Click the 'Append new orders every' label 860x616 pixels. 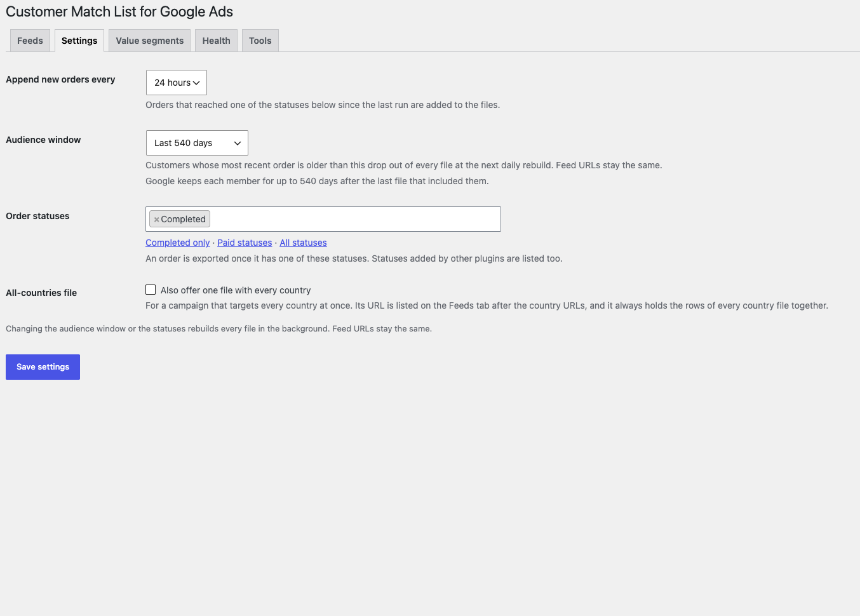tap(60, 79)
